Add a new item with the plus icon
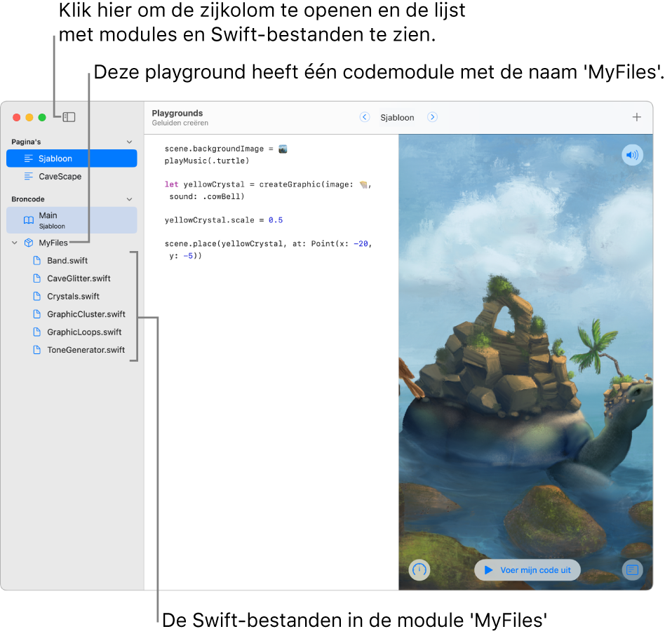Viewport: 672px width, 636px height. (637, 117)
